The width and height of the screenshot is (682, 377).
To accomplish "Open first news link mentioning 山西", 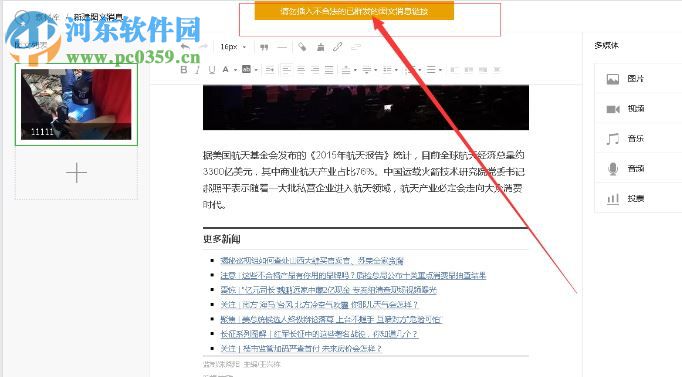I will click(x=312, y=260).
